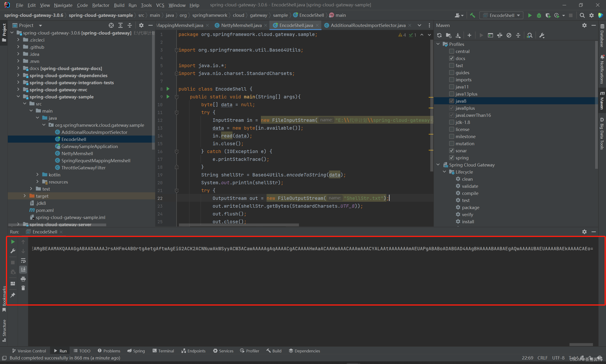The height and width of the screenshot is (364, 606).
Task: Open Run panel options with the gear icon
Action: click(584, 232)
